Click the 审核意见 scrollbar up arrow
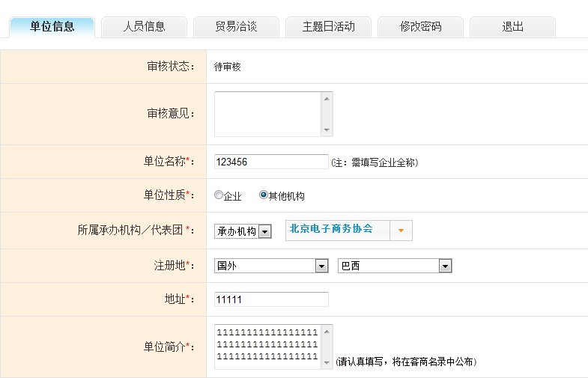The width and height of the screenshot is (588, 378). click(327, 98)
